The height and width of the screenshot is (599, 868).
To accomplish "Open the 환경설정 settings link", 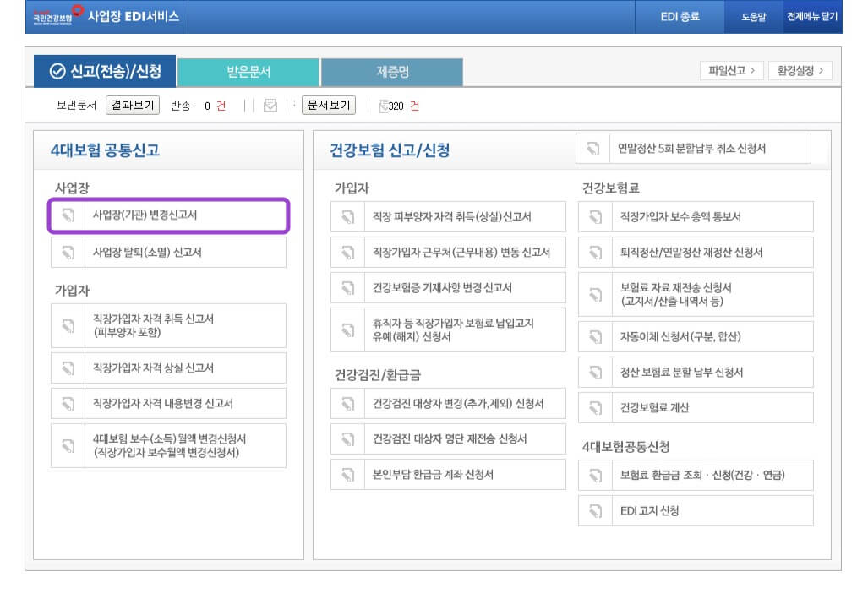I will pyautogui.click(x=799, y=72).
